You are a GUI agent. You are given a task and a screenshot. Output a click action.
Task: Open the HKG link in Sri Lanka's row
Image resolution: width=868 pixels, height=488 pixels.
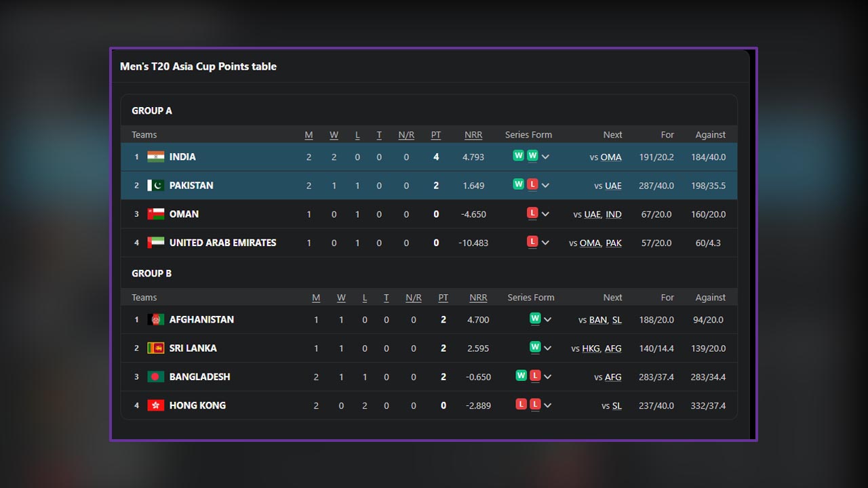[x=591, y=348]
